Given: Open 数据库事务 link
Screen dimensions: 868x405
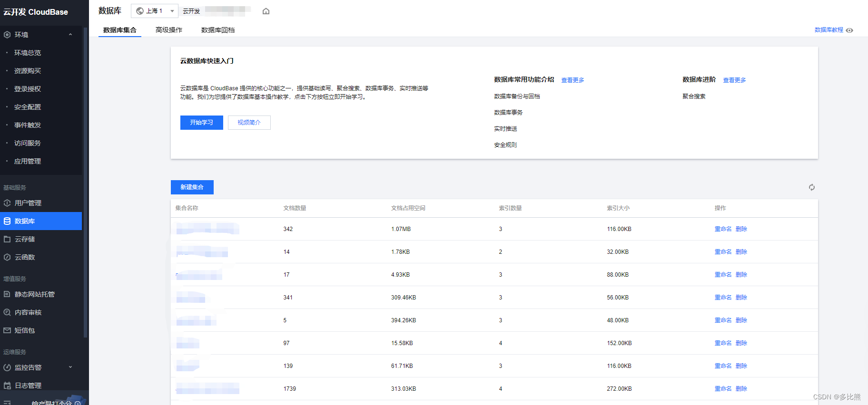Looking at the screenshot, I should tap(508, 113).
